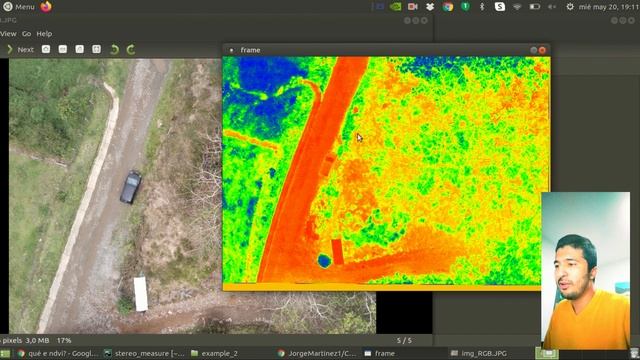Click the 3,0 MB file size text
Image resolution: width=640 pixels, height=360 pixels.
(x=38, y=340)
